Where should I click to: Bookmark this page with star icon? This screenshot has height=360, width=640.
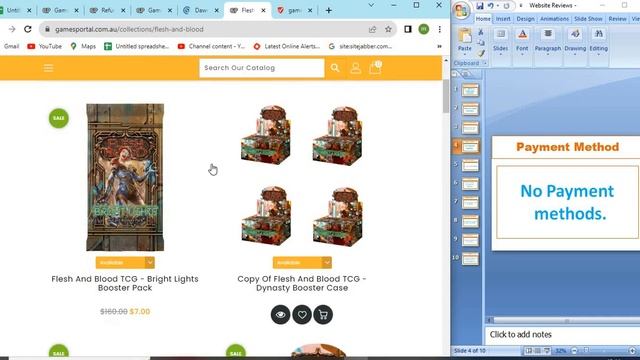click(x=388, y=29)
